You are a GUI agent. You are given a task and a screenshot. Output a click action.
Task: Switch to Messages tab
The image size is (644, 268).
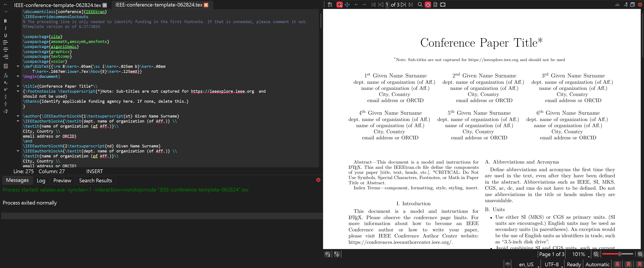[17, 180]
